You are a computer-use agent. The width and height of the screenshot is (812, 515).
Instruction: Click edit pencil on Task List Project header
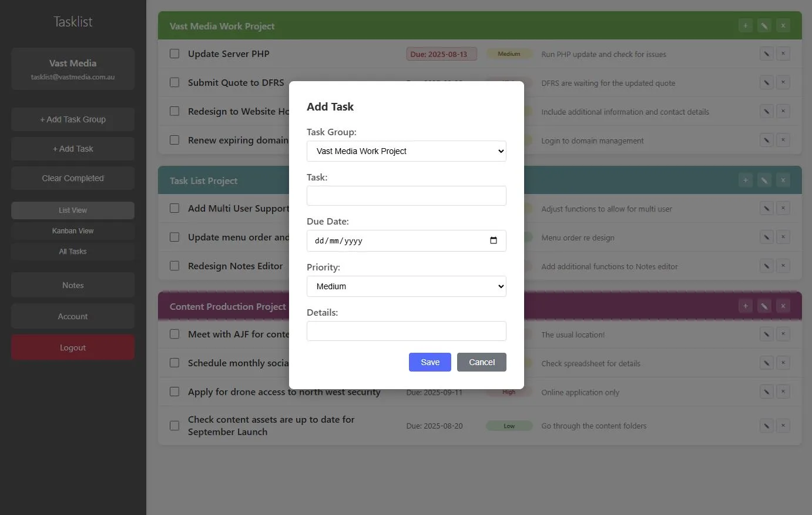(764, 180)
